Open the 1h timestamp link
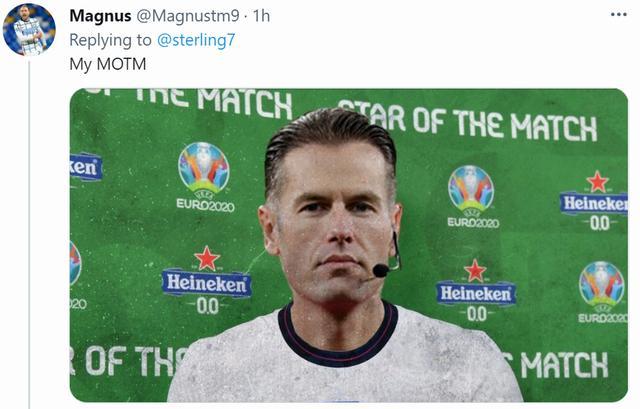Image resolution: width=640 pixels, height=409 pixels. (x=261, y=16)
